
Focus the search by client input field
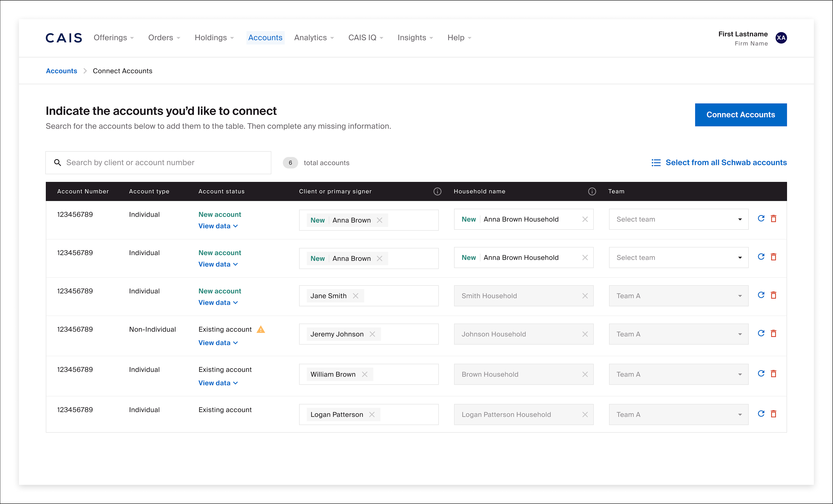pyautogui.click(x=162, y=163)
